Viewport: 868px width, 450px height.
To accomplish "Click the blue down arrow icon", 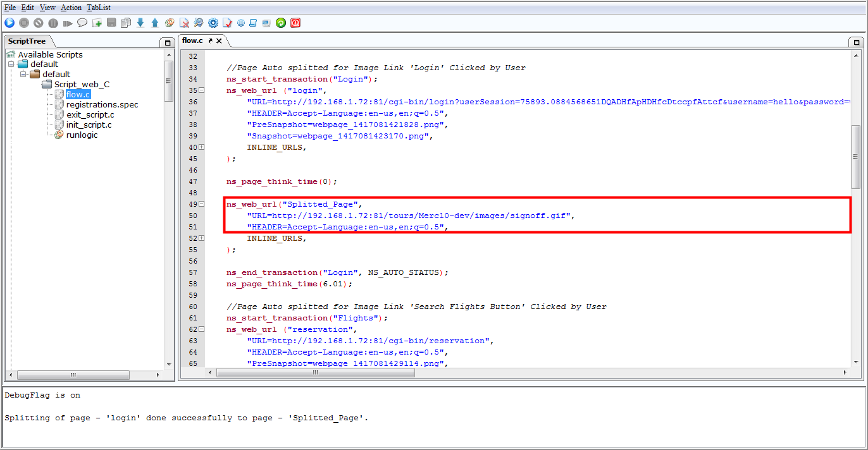I will coord(140,23).
